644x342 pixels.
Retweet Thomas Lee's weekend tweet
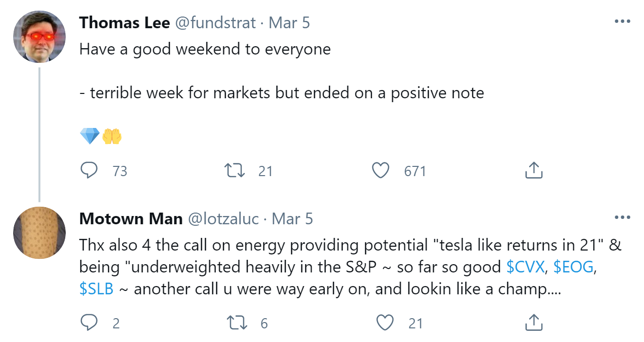pos(236,171)
